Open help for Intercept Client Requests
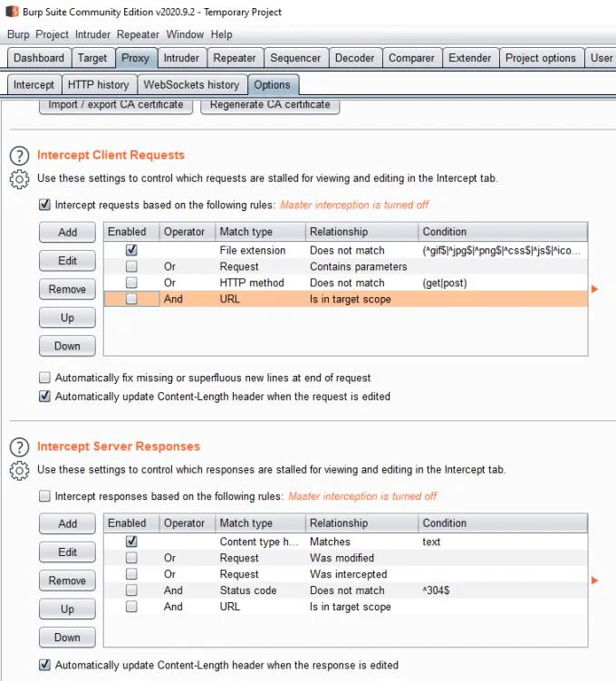The width and height of the screenshot is (616, 681). (x=19, y=156)
